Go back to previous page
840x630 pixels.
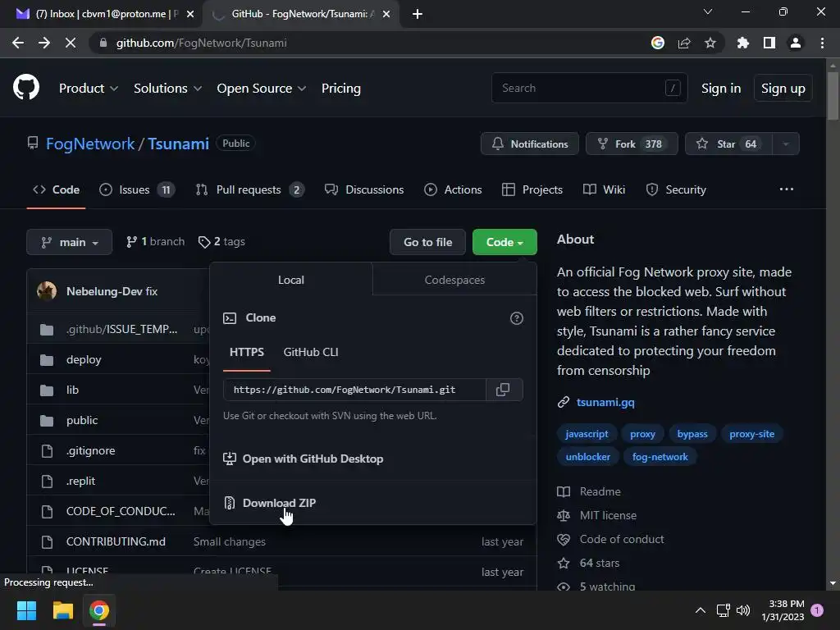(x=18, y=43)
